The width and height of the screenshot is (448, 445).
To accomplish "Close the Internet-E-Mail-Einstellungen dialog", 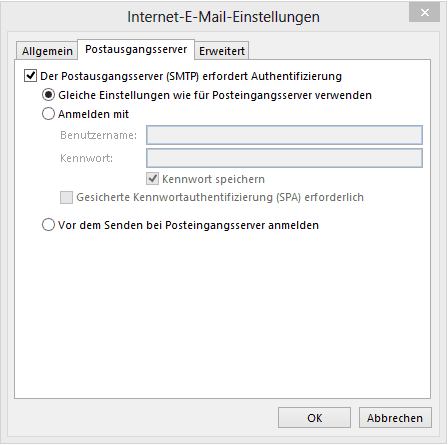I will 424,13.
